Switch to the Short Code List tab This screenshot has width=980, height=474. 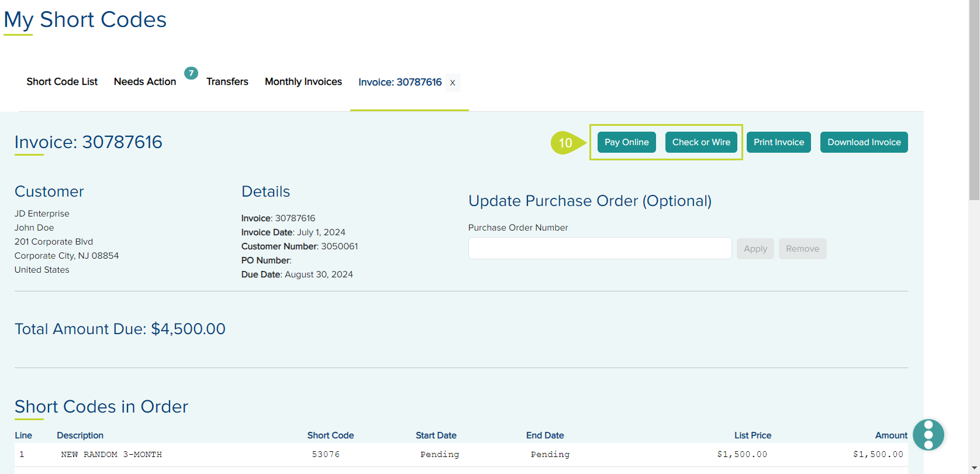(x=62, y=82)
